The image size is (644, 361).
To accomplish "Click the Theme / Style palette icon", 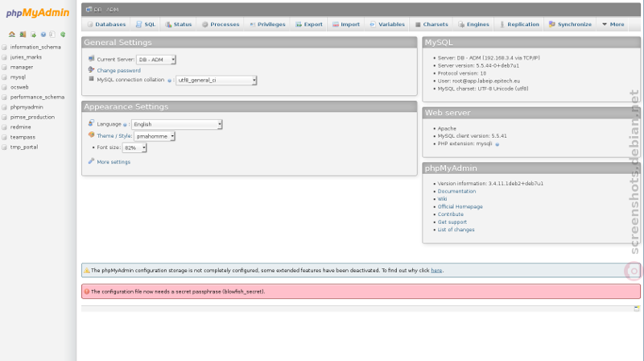I will [x=91, y=135].
